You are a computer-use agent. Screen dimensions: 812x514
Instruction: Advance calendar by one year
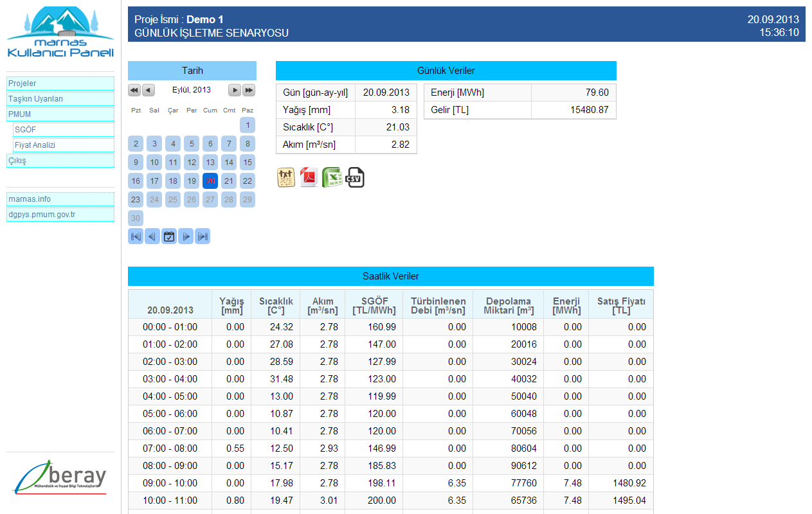(x=249, y=90)
